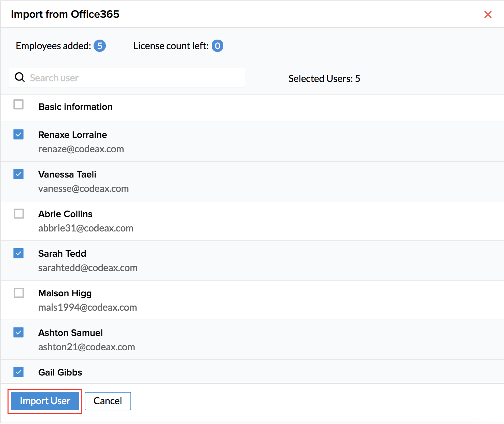This screenshot has width=504, height=424.
Task: Uncheck the Sarah Tedd checkbox
Action: (18, 253)
